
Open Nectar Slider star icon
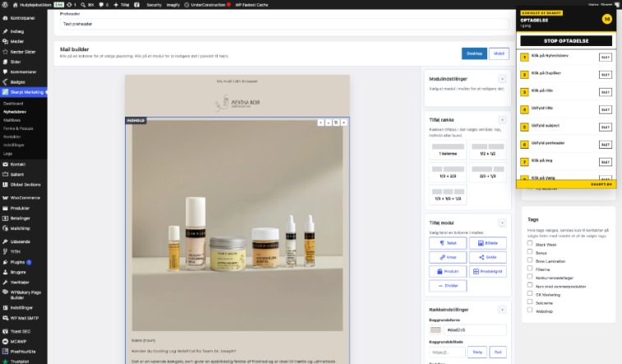point(5,52)
